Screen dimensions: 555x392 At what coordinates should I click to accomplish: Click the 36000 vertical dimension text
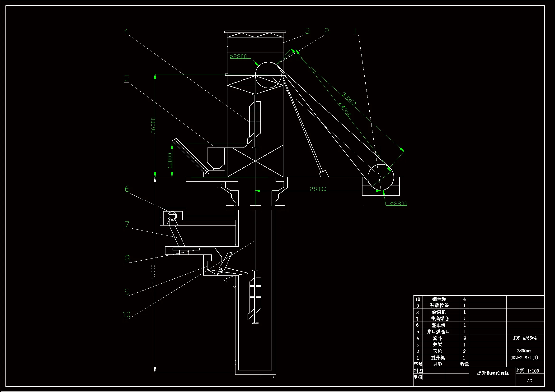[x=153, y=125]
